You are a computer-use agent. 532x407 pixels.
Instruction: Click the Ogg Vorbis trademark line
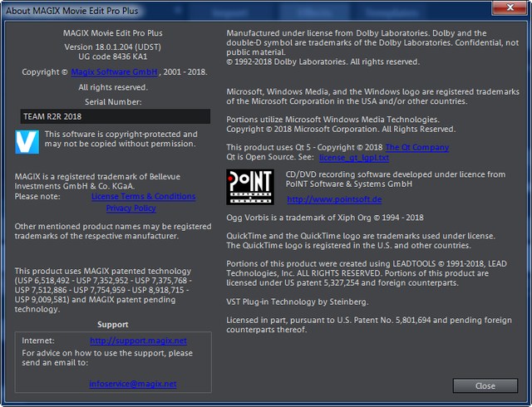tap(325, 218)
